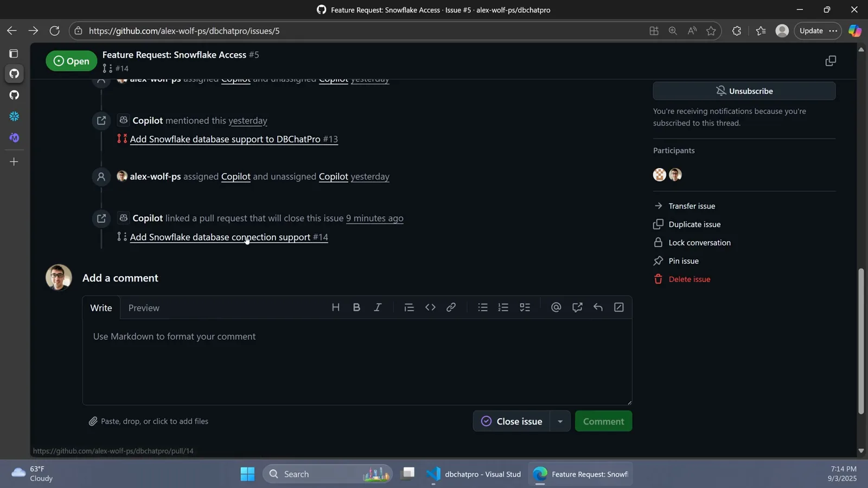Open 'Add Snowflake database support to DBChatPro #13' link

point(234,139)
